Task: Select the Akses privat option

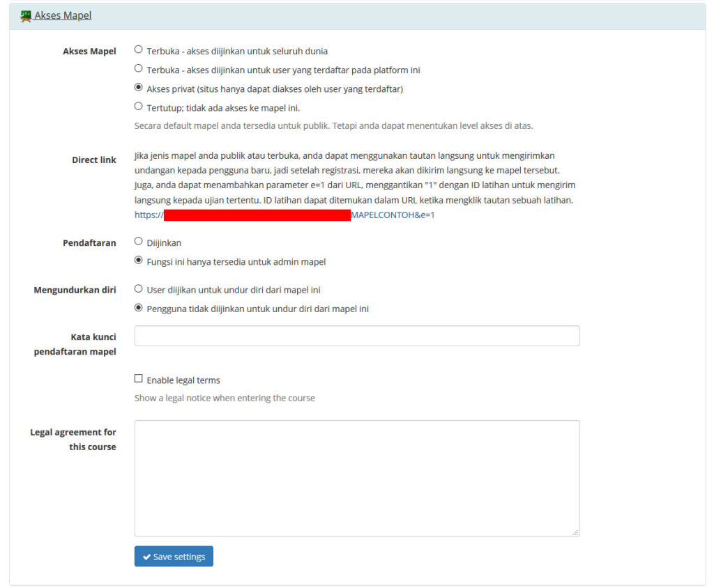Action: click(x=138, y=88)
